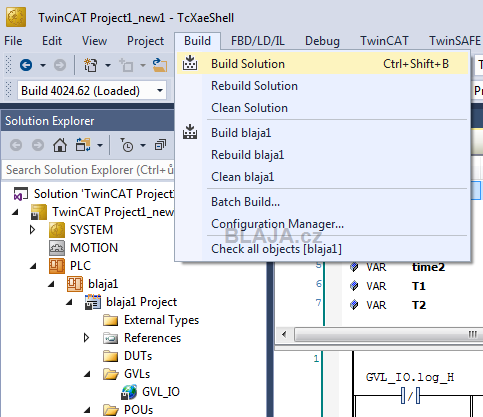Screen dimensions: 483x417
Task: Click horizontal scrollbar left arrow in declaration pane
Action: coord(284,334)
